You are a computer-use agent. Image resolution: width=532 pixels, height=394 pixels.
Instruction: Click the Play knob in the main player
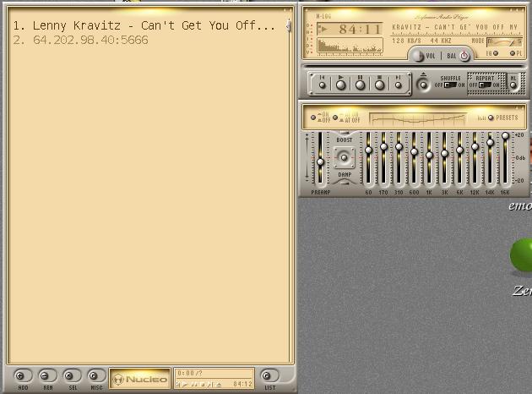point(340,85)
